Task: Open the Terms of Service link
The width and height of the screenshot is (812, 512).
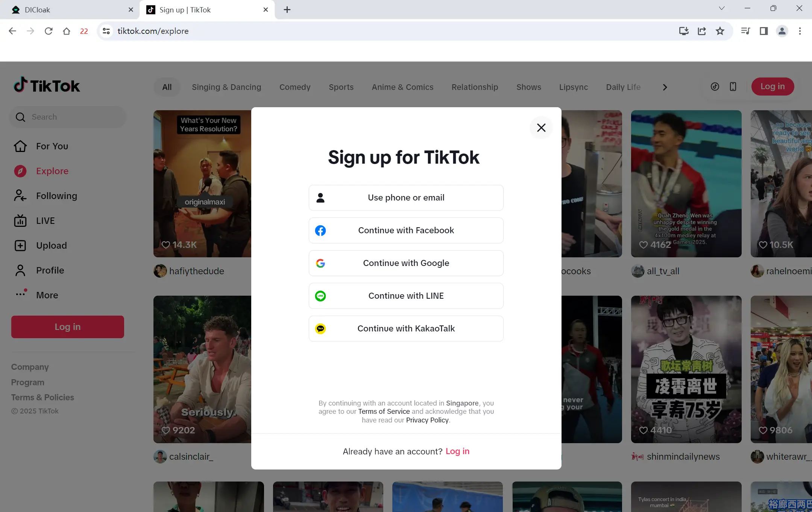Action: click(x=384, y=412)
